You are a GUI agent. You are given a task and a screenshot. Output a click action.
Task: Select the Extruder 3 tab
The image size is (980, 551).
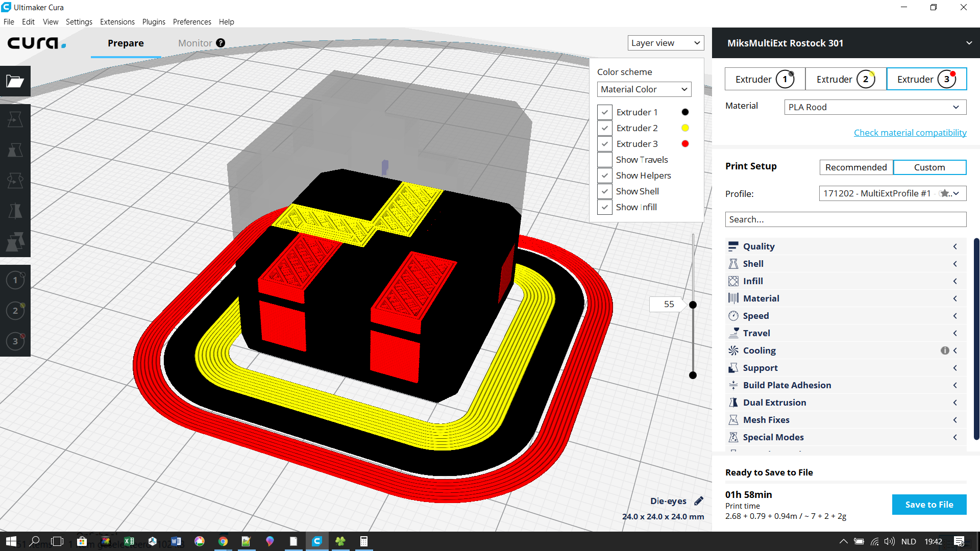click(x=926, y=79)
